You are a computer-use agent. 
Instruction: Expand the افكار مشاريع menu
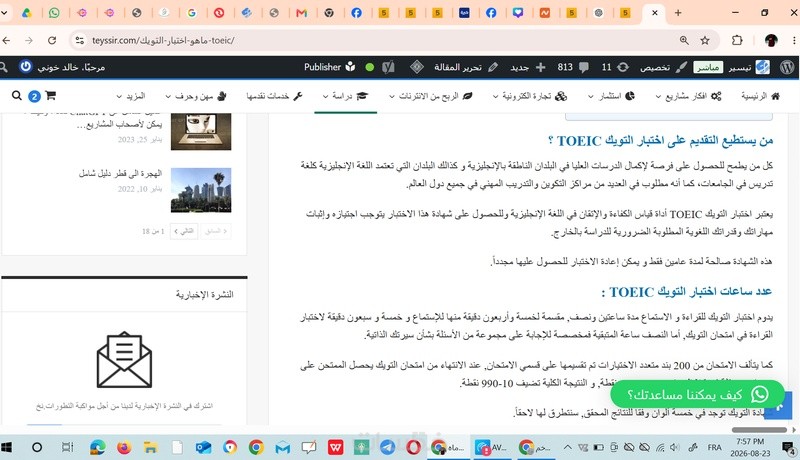point(688,96)
